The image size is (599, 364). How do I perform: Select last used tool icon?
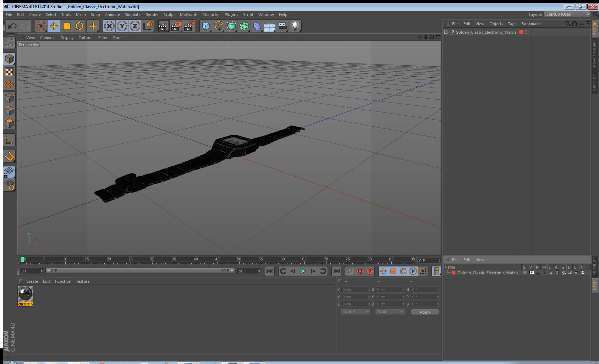click(x=93, y=26)
